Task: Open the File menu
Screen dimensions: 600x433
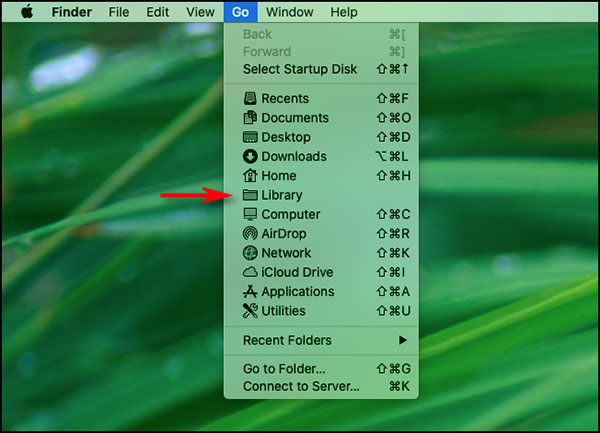Action: tap(119, 12)
